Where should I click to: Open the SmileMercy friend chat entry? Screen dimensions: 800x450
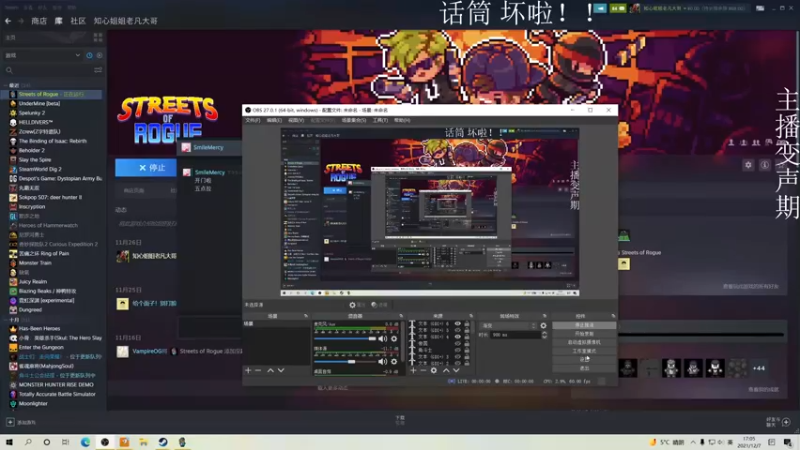209,147
